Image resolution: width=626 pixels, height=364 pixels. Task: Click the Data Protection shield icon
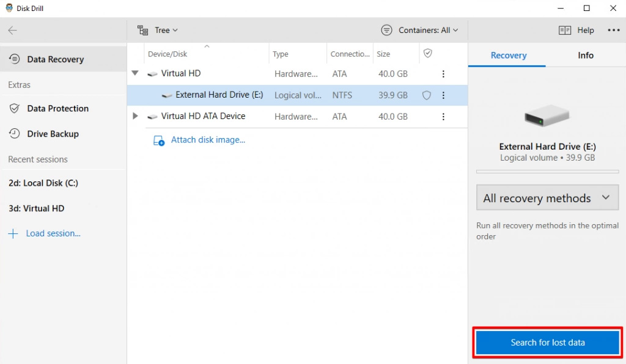(15, 109)
